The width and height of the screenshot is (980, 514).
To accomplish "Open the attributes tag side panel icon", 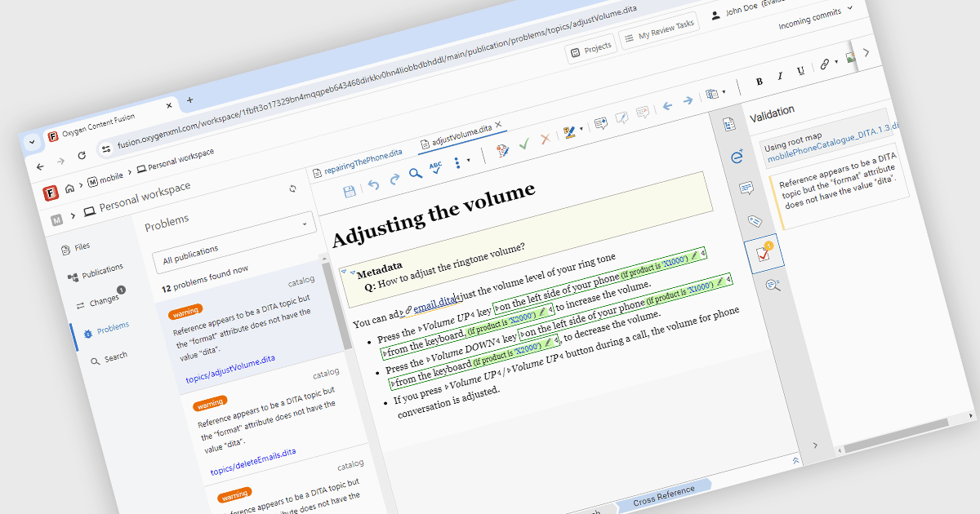I will pyautogui.click(x=755, y=220).
